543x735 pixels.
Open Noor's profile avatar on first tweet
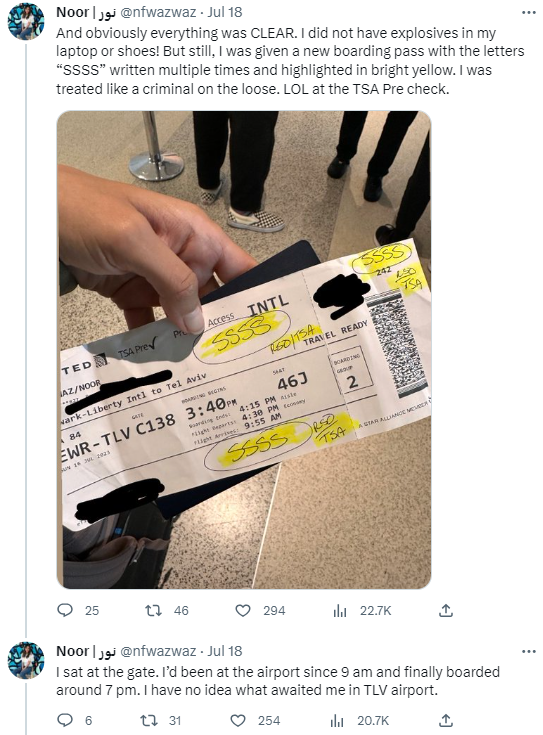click(x=26, y=22)
